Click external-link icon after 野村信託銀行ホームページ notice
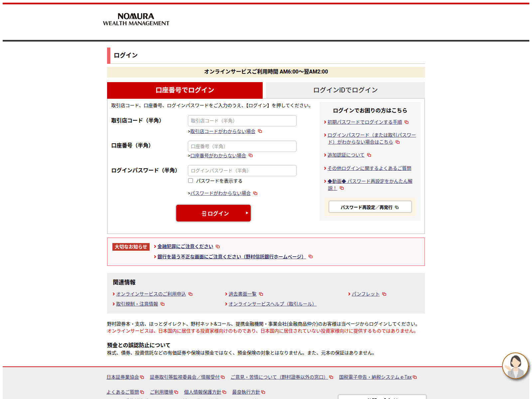This screenshot has width=532, height=399. point(311,257)
